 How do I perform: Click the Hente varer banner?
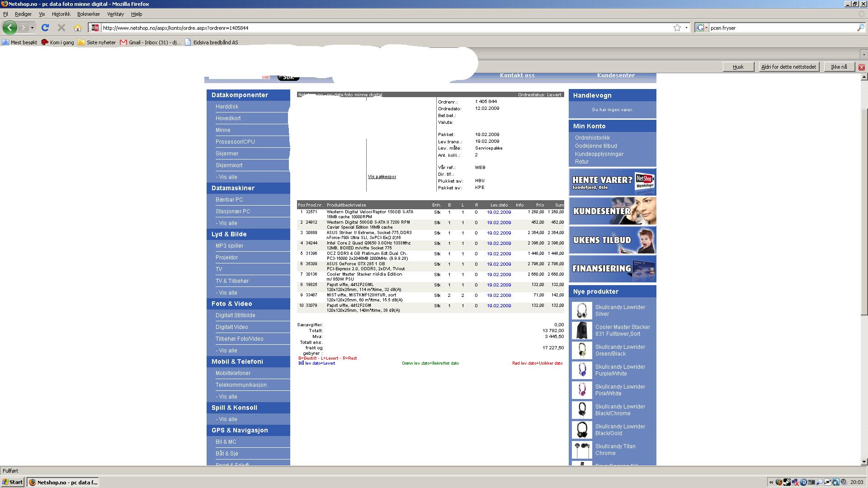coord(613,183)
